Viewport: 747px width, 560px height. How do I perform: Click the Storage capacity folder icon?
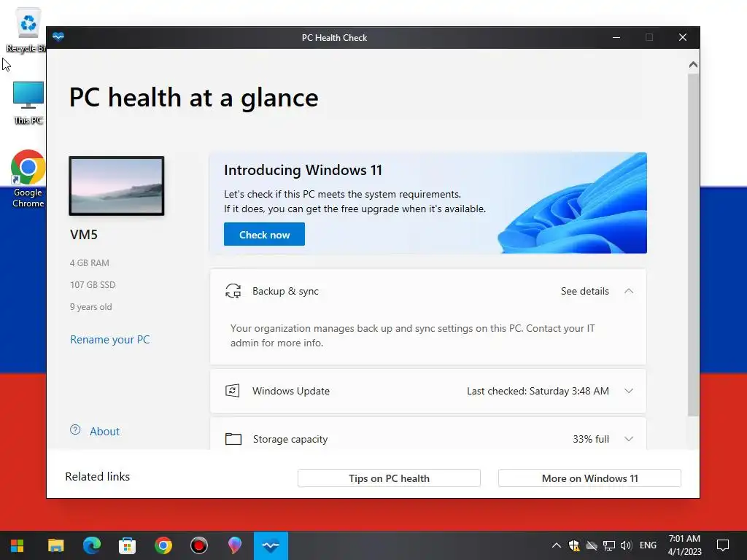point(233,438)
